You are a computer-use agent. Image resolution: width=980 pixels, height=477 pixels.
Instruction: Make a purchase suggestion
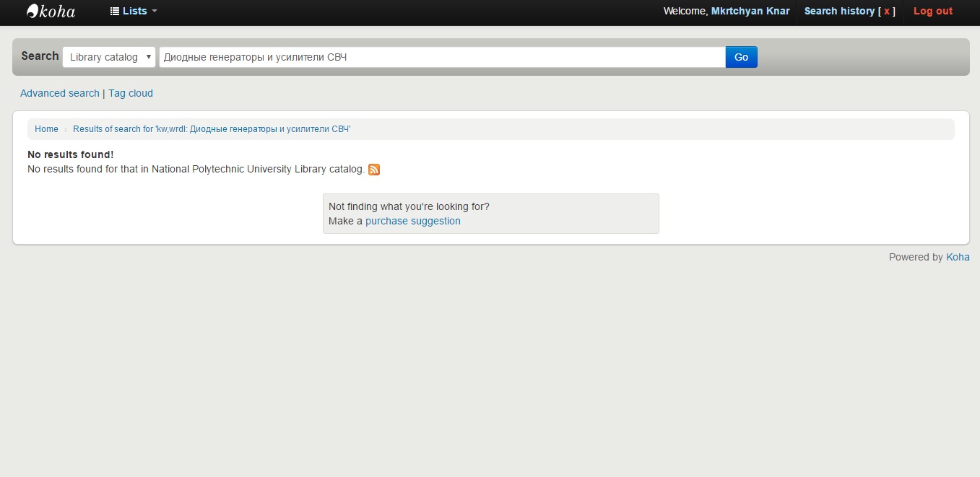pos(412,221)
